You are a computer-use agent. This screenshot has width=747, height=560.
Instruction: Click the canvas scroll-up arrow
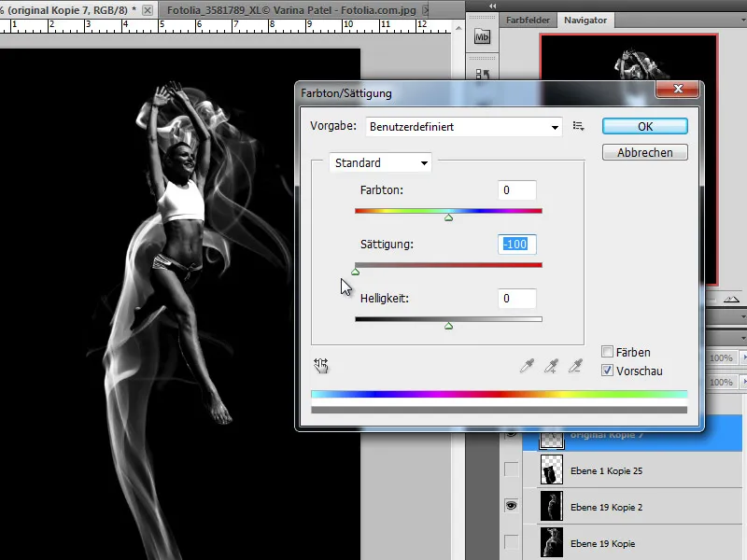(458, 28)
